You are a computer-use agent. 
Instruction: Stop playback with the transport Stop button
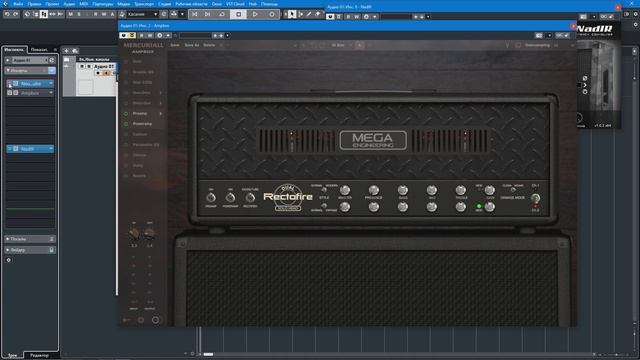point(238,14)
